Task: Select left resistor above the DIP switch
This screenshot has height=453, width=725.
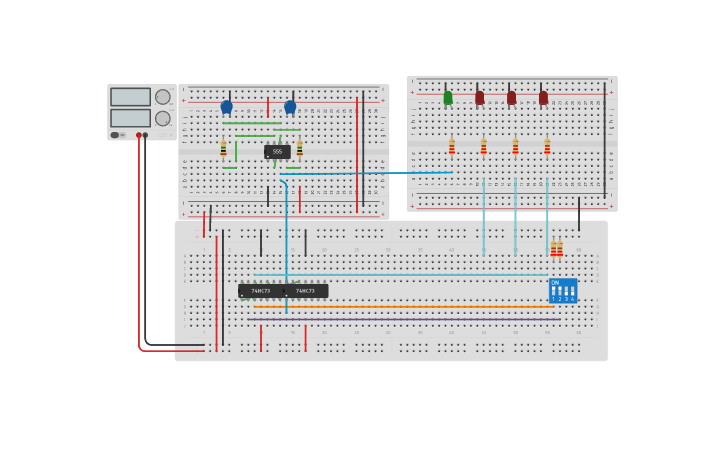Action: (x=553, y=249)
